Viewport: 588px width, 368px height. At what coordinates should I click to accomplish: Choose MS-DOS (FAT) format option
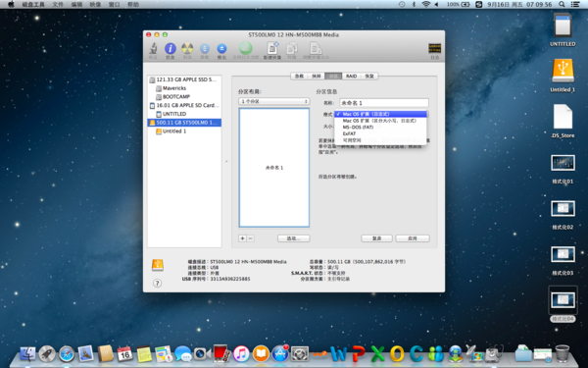click(x=380, y=128)
